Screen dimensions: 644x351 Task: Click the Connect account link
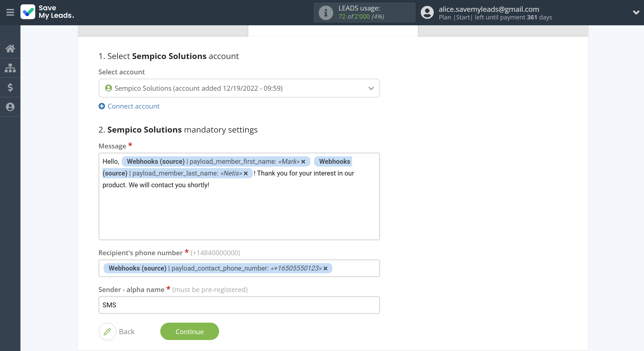pos(133,106)
